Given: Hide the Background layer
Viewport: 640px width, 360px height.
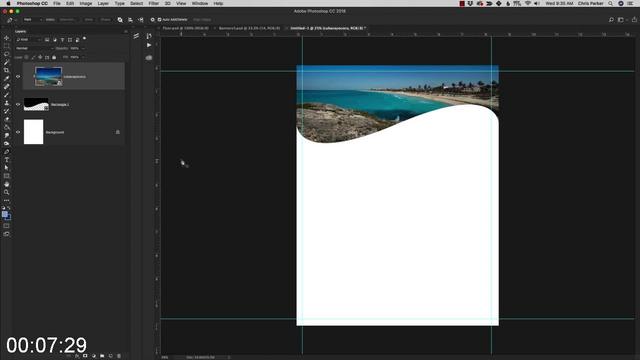Looking at the screenshot, I should [18, 132].
